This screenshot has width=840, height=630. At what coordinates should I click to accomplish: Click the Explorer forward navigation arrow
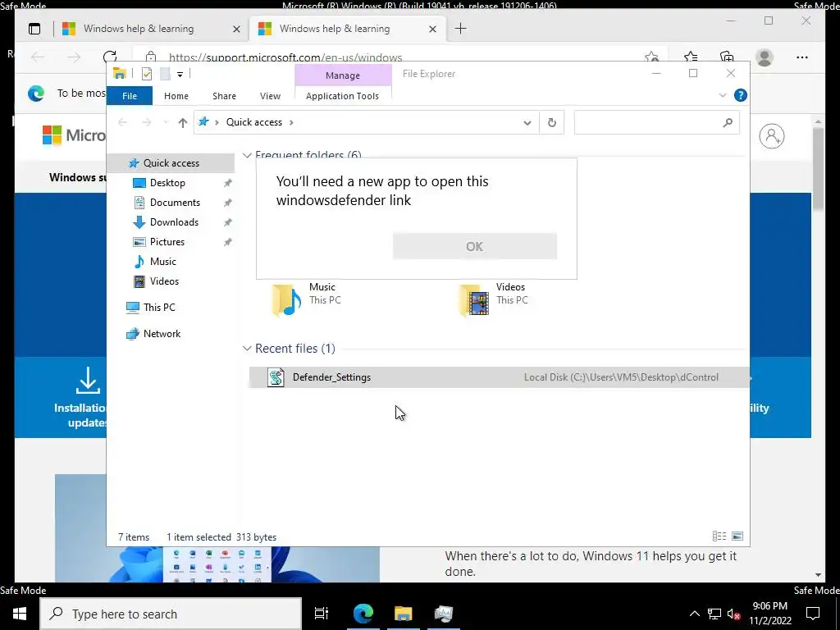click(146, 123)
